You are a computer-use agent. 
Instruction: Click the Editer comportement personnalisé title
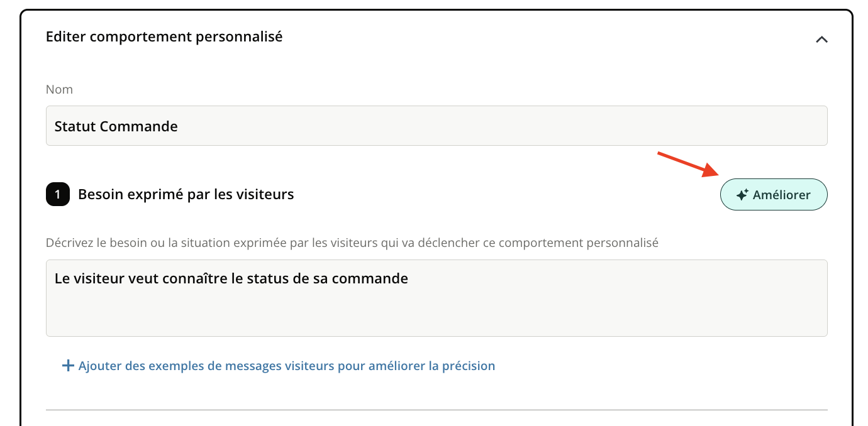(x=164, y=36)
